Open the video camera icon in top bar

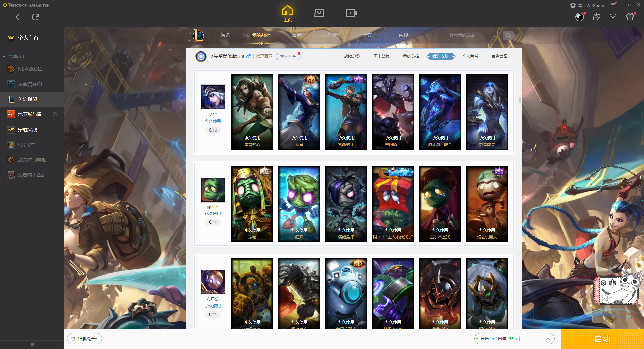[351, 13]
